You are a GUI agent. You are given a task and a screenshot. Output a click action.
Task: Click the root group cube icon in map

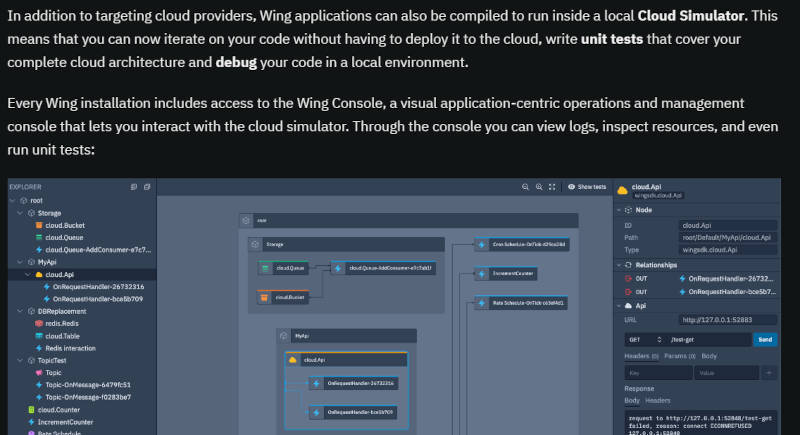pyautogui.click(x=246, y=220)
